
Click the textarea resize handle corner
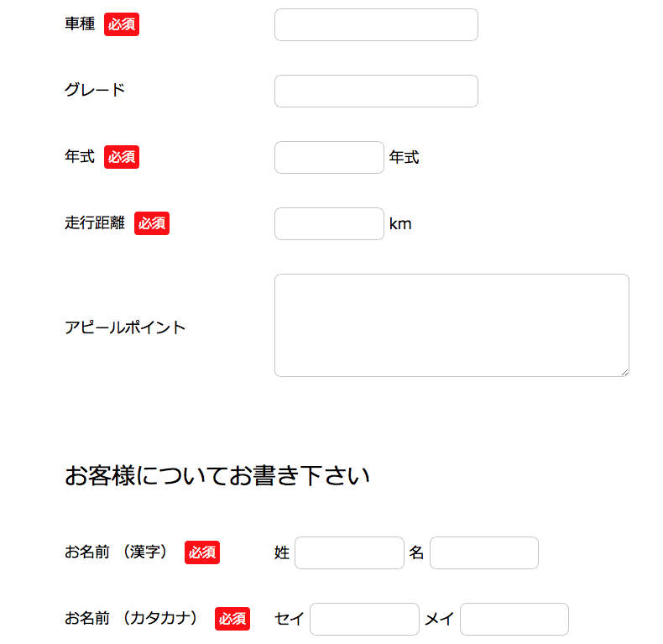625,372
